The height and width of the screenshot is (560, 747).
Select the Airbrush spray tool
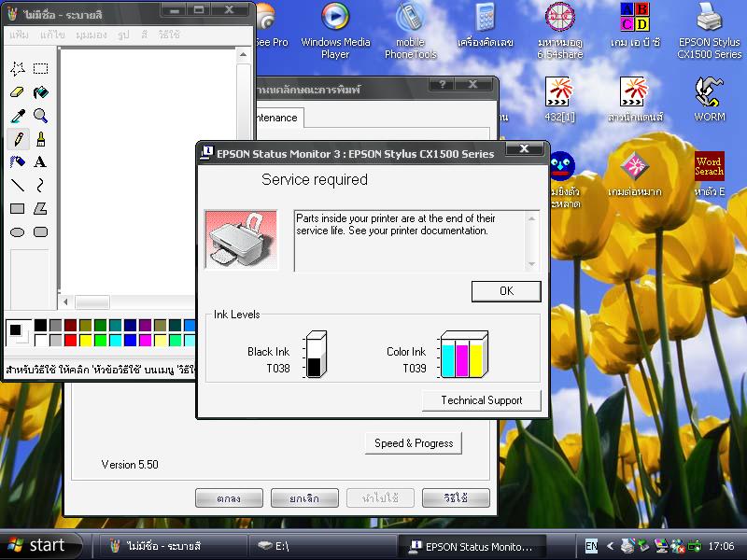(18, 161)
